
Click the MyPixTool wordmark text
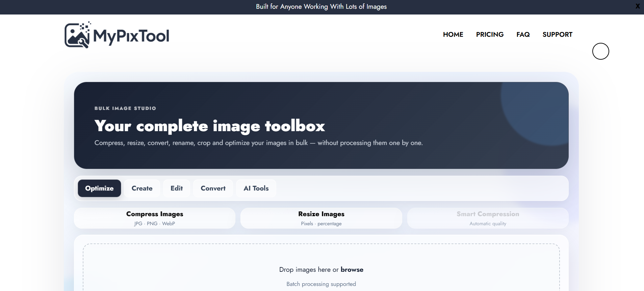point(131,36)
